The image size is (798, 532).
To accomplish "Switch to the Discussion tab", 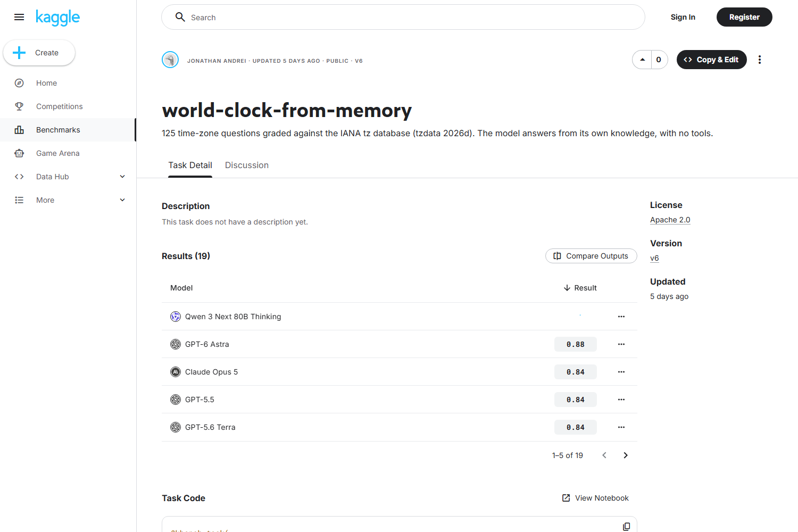I will (247, 165).
